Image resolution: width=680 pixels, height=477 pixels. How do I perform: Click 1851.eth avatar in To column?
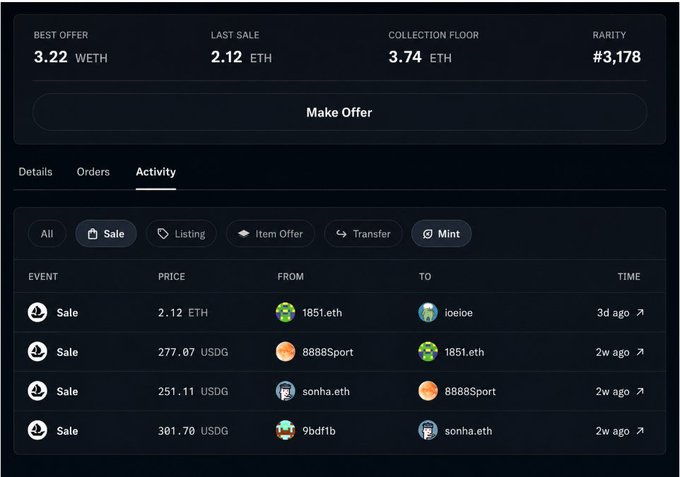tap(428, 352)
